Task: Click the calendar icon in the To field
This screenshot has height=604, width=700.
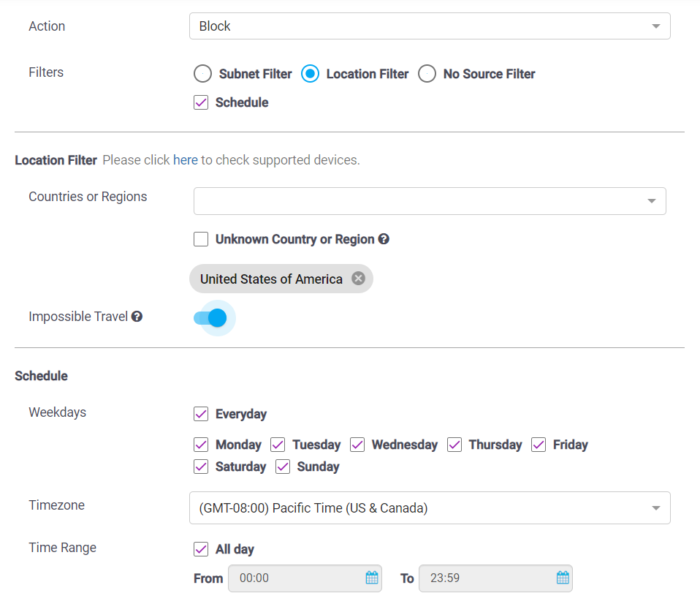Action: point(562,578)
